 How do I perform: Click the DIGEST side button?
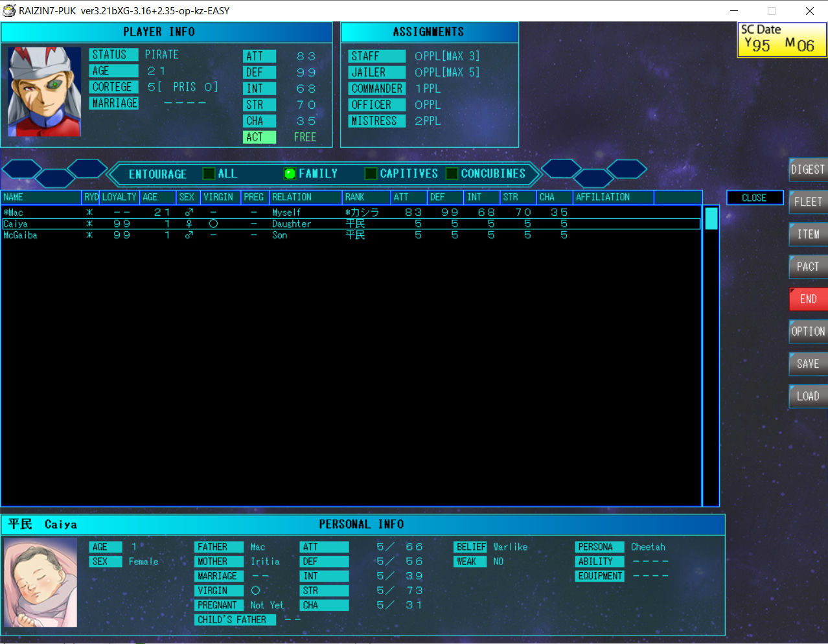click(x=807, y=170)
